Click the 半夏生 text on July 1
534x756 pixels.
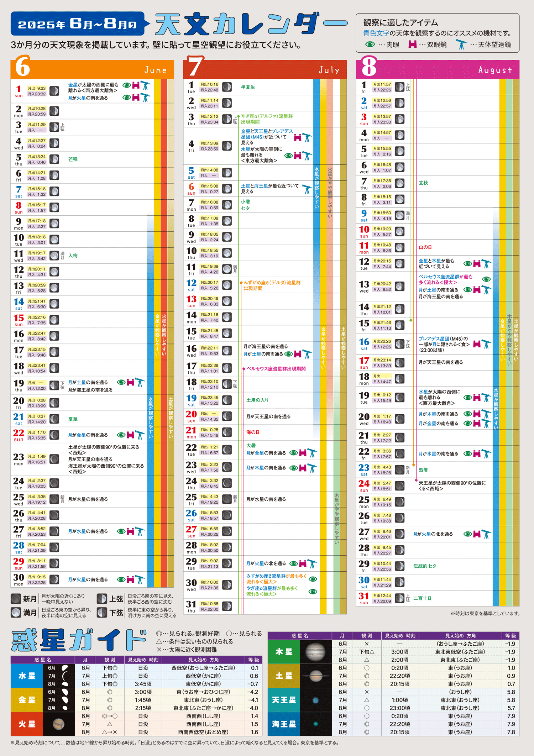248,87
